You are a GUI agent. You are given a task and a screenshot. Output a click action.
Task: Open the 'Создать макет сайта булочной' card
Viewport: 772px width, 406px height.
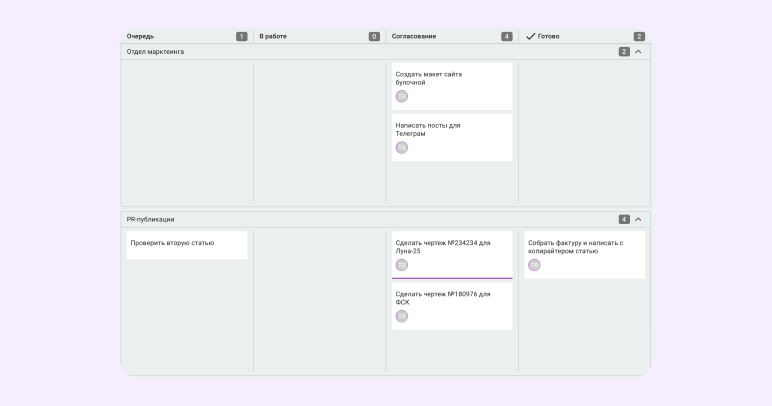click(451, 86)
